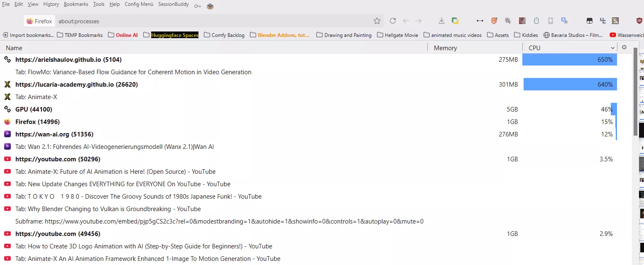Screen dimensions: 644x265
Task: Click the S-letter extension icon
Action: 615,21
